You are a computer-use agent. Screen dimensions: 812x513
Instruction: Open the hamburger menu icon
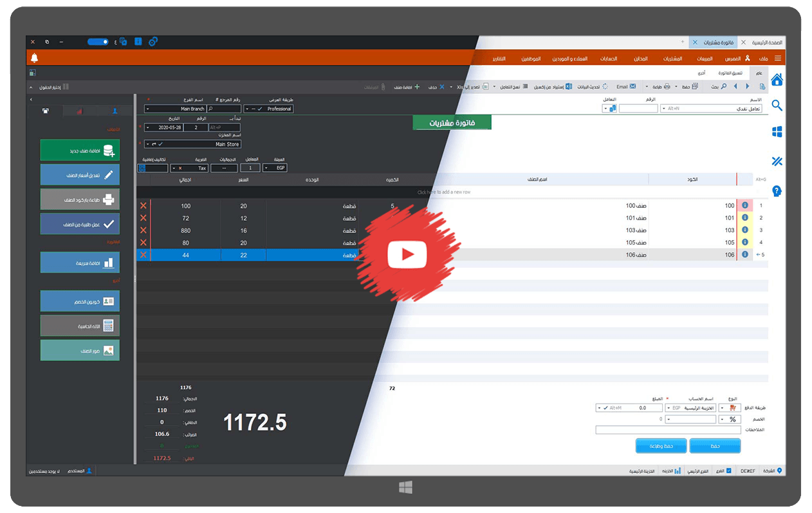click(778, 59)
